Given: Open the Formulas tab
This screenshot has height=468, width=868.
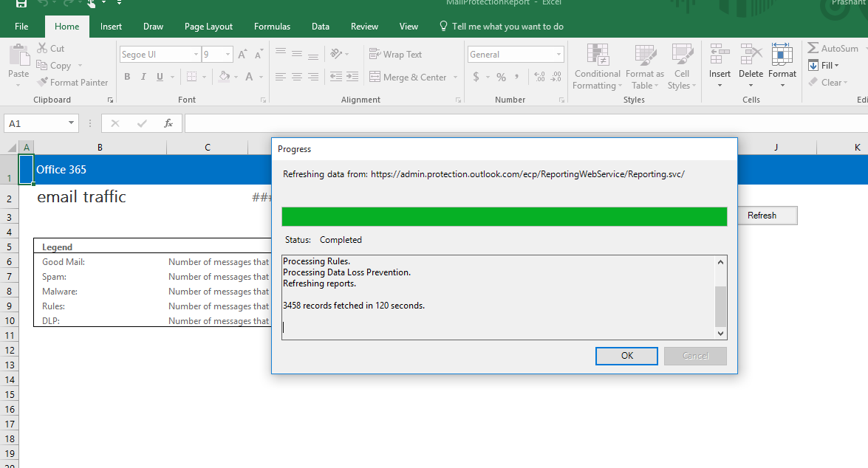Looking at the screenshot, I should pos(272,27).
